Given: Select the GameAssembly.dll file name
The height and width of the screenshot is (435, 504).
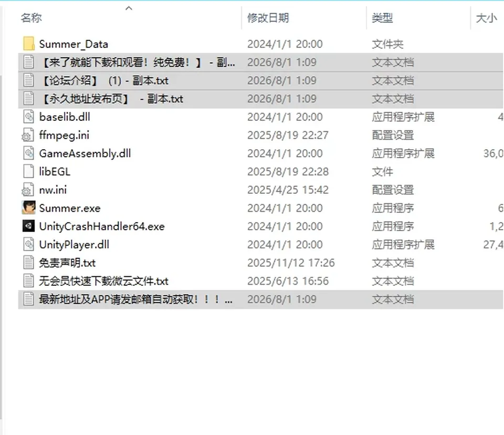Looking at the screenshot, I should click(x=85, y=153).
